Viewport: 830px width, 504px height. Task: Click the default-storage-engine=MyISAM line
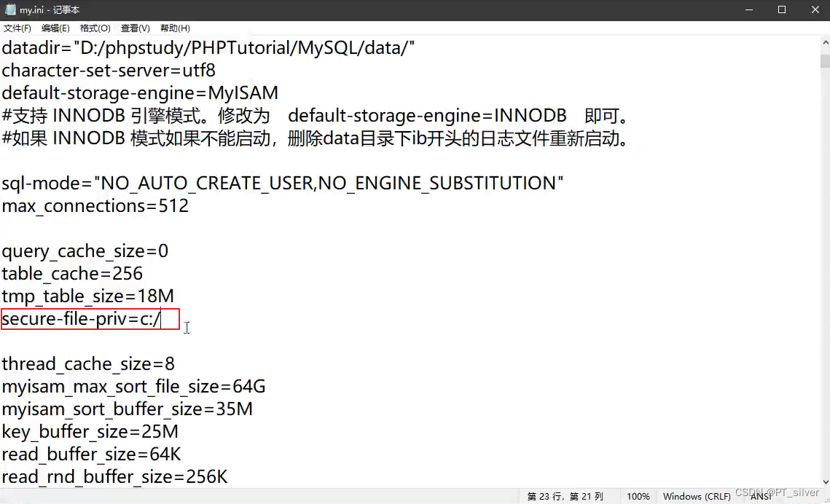coord(140,93)
